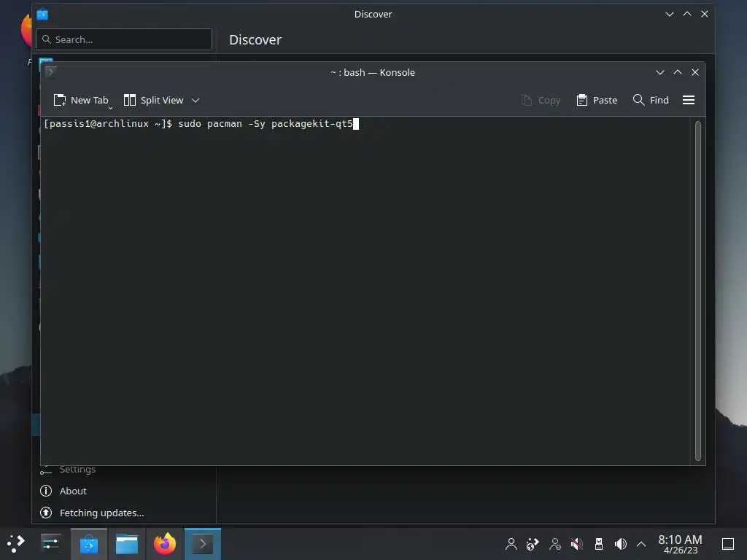747x560 pixels.
Task: Click the Split View button in Konsole
Action: [x=153, y=100]
